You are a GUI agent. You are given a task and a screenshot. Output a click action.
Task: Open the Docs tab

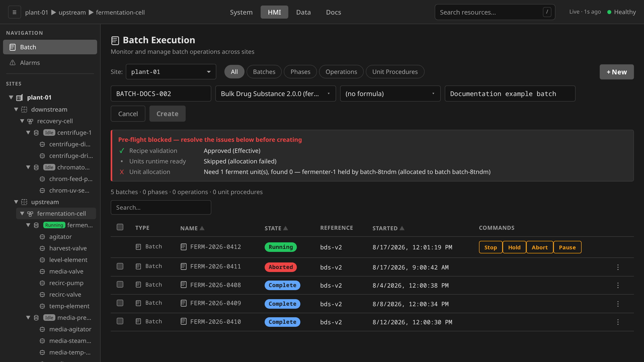(x=333, y=12)
